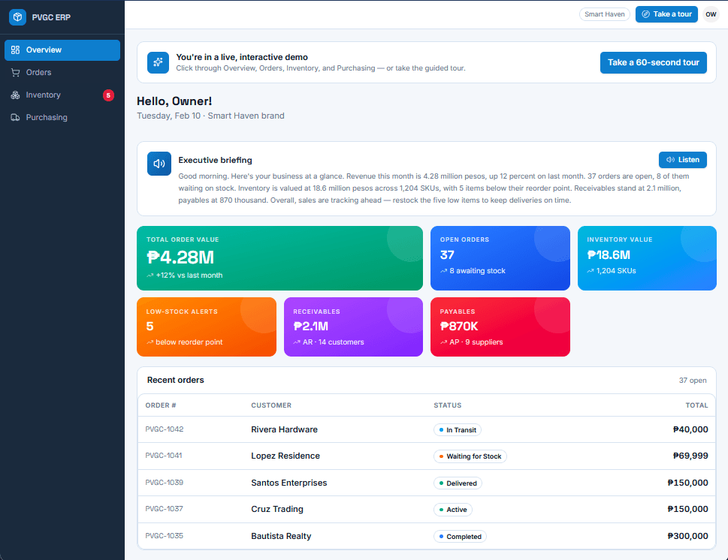Open the OW user avatar
The height and width of the screenshot is (560, 728).
711,14
